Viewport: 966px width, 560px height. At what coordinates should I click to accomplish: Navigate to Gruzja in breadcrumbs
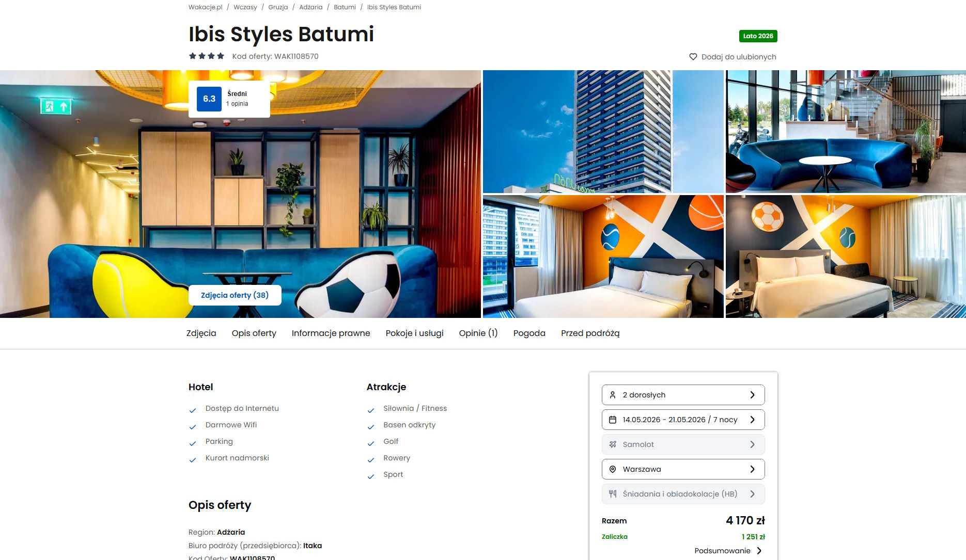point(278,7)
